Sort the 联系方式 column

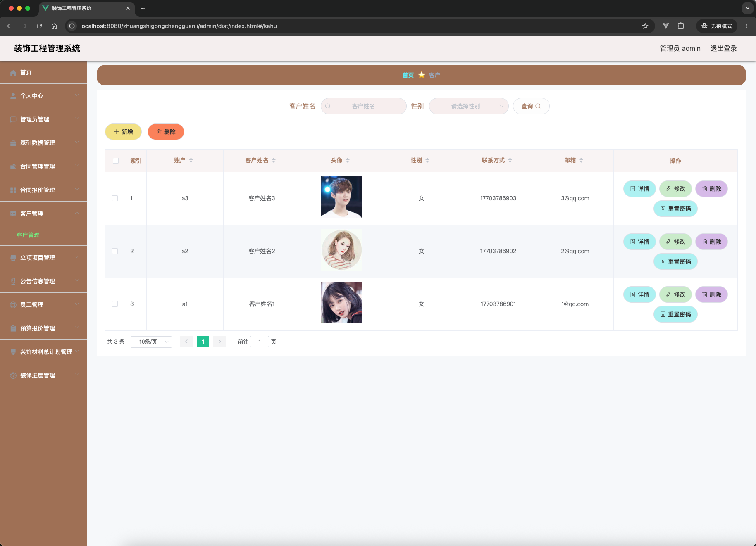coord(510,160)
